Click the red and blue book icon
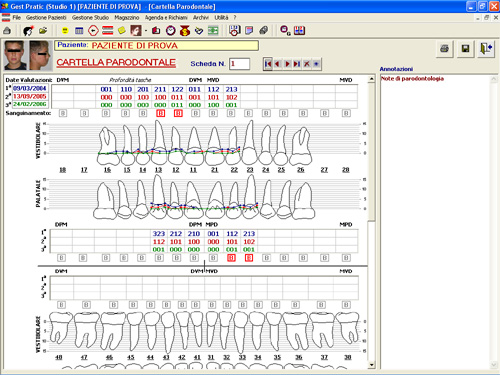The width and height of the screenshot is (500, 375). [299, 31]
